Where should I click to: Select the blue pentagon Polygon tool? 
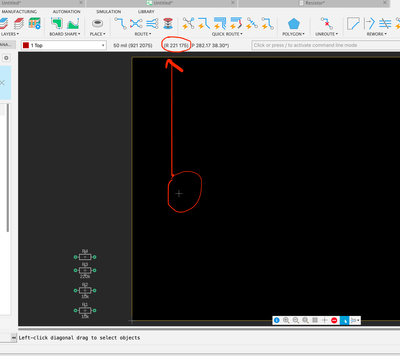point(294,24)
